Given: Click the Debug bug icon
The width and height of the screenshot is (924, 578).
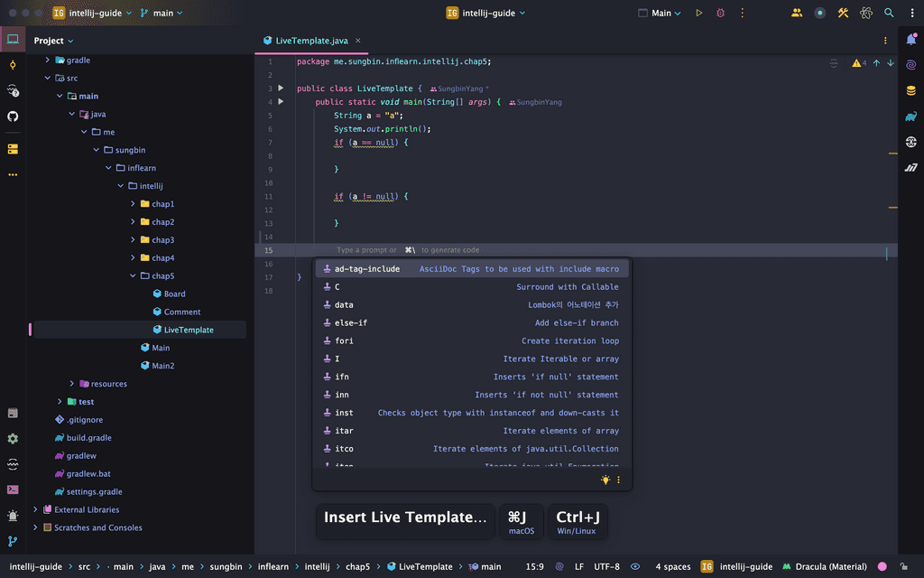Looking at the screenshot, I should pos(720,13).
